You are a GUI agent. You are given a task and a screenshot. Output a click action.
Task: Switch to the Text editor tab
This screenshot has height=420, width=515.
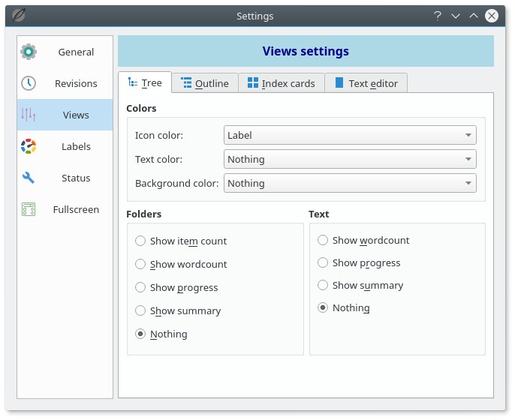(x=366, y=83)
